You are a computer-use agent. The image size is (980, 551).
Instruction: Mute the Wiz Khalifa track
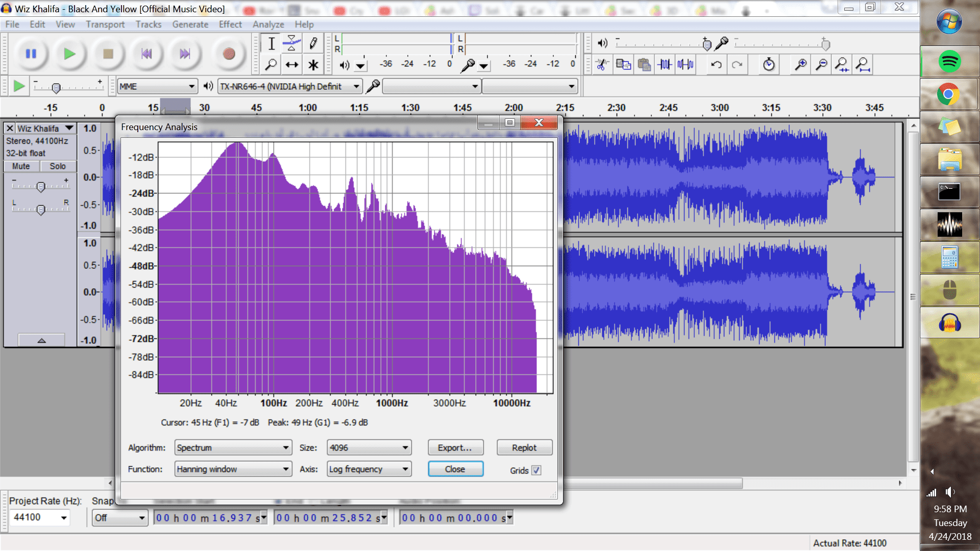pos(21,166)
